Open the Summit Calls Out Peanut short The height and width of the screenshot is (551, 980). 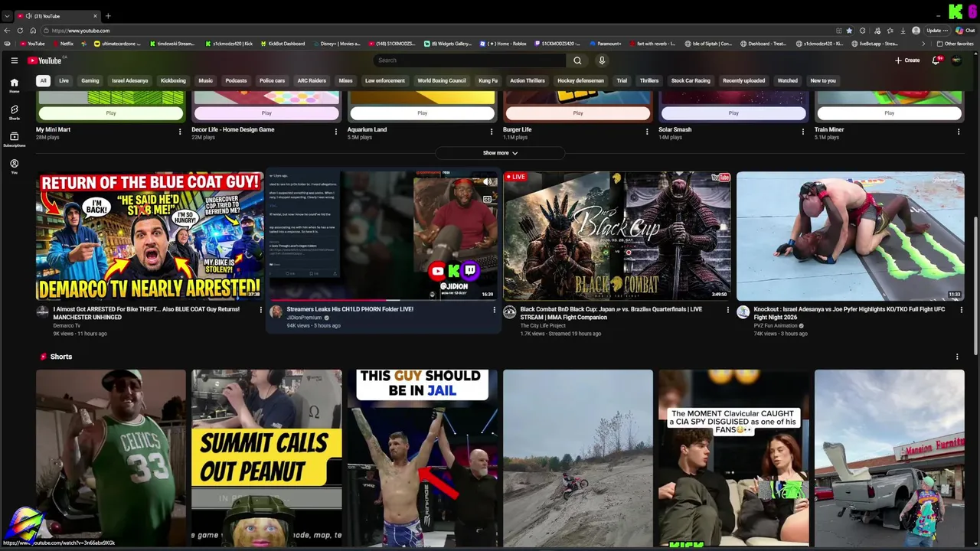tap(266, 458)
